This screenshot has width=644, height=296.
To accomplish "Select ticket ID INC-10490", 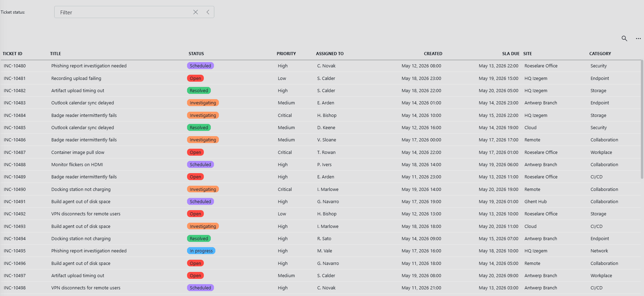I will [x=15, y=190].
